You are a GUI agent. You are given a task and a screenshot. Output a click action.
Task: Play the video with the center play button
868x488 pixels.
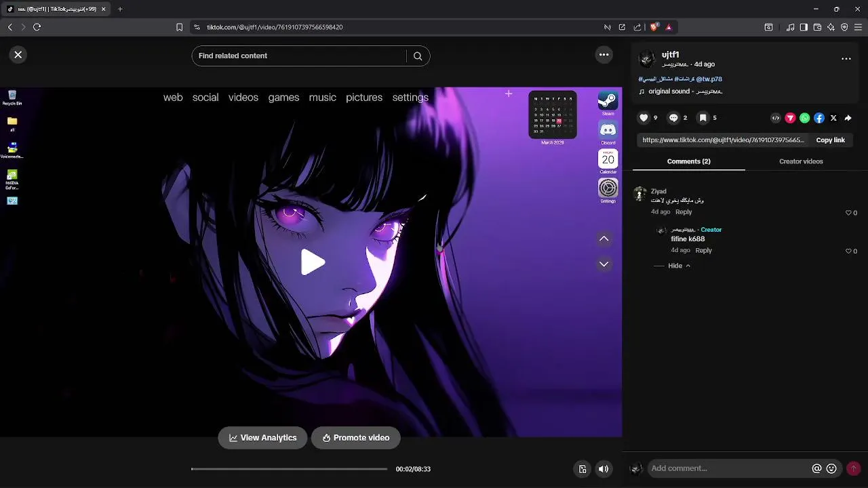point(312,262)
